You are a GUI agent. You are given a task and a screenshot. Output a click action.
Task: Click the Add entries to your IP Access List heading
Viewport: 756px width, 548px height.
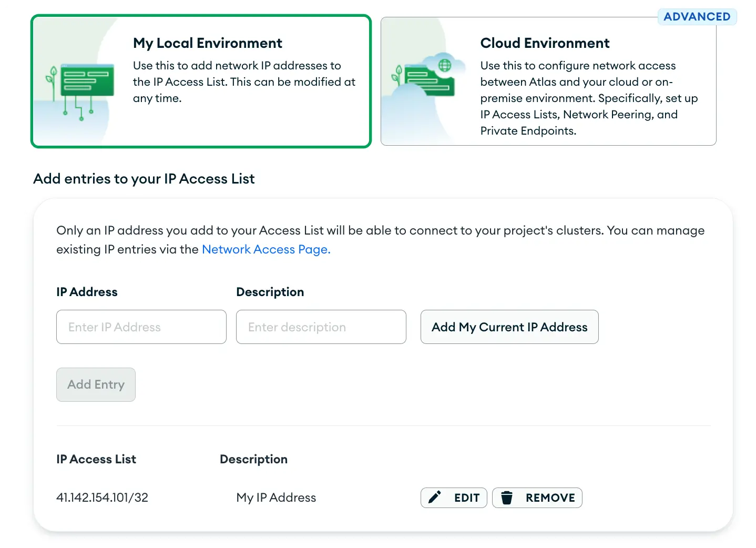(144, 179)
